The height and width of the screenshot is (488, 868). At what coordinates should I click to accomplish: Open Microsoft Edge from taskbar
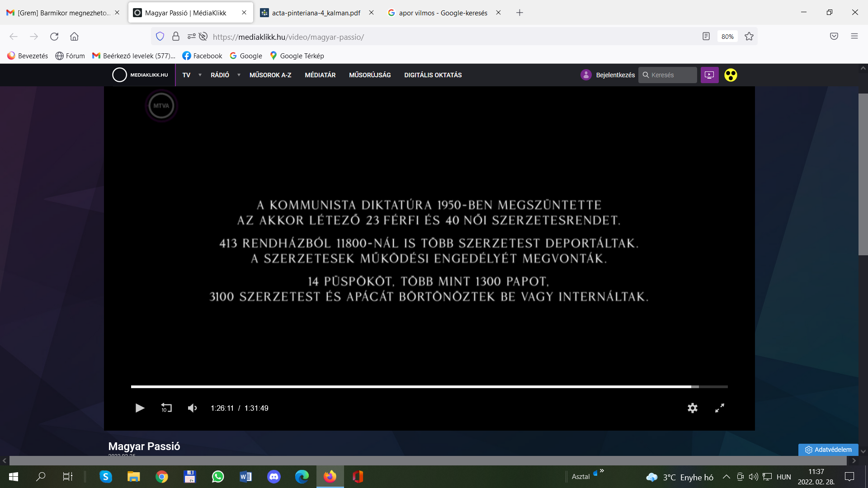tap(302, 477)
